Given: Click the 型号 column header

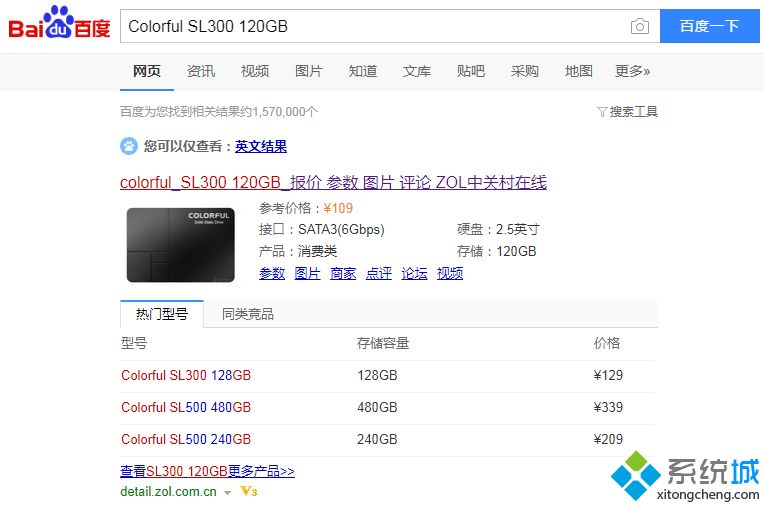Looking at the screenshot, I should (x=134, y=344).
